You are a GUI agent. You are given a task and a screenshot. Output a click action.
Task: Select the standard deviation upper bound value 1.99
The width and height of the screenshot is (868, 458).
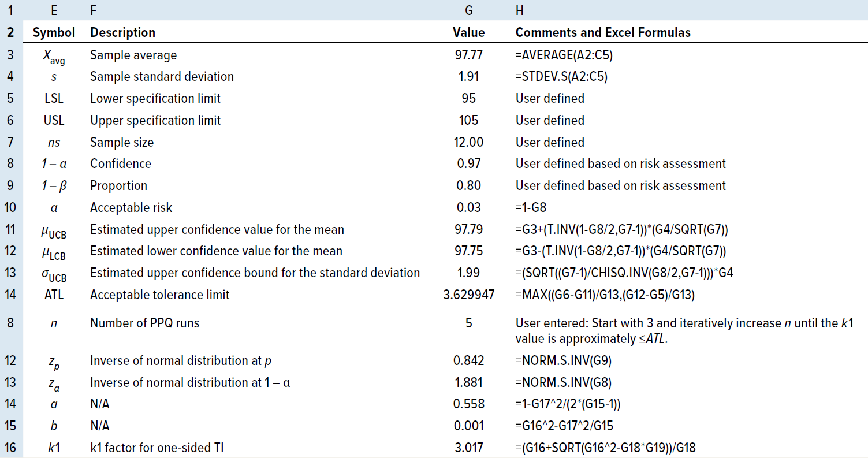point(468,273)
